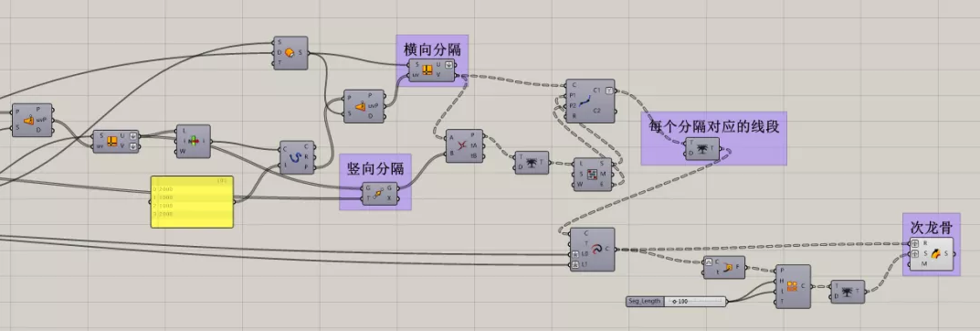980x331 pixels.
Task: Click the D input of Offset Surface component
Action: coord(279,52)
